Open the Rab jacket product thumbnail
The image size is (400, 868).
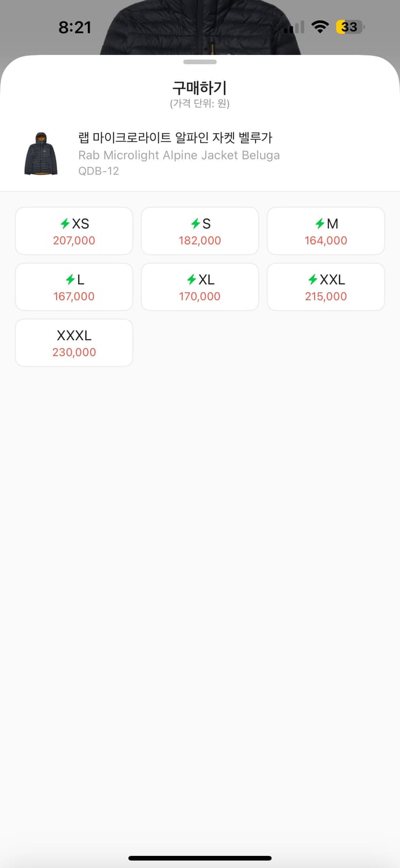[x=41, y=153]
